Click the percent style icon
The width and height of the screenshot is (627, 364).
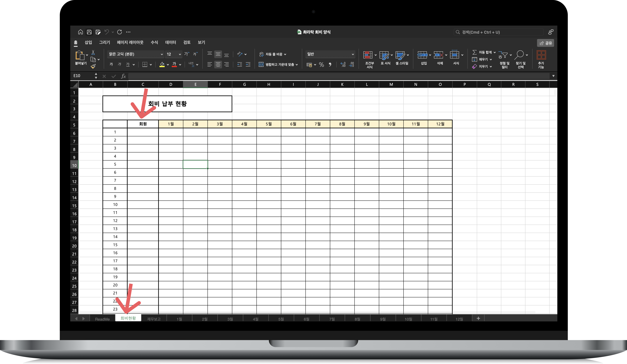tap(321, 65)
